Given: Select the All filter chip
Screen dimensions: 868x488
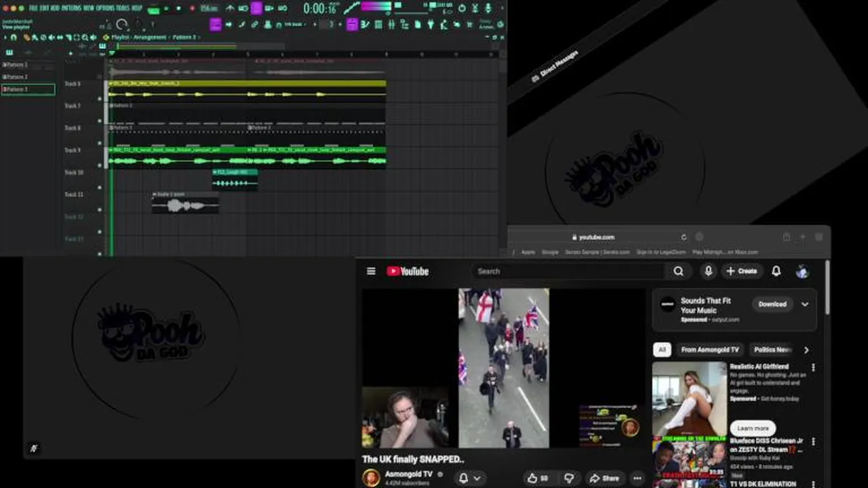Looking at the screenshot, I should point(662,350).
